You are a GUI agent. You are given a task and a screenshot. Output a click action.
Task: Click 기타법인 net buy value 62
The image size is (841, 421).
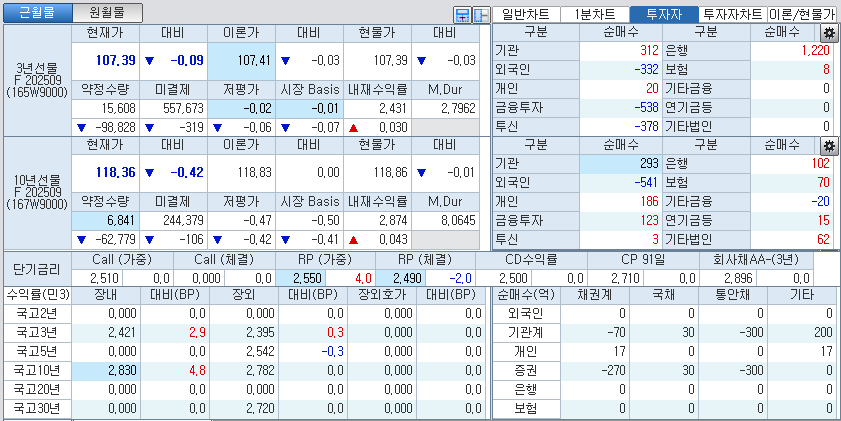pyautogui.click(x=824, y=239)
